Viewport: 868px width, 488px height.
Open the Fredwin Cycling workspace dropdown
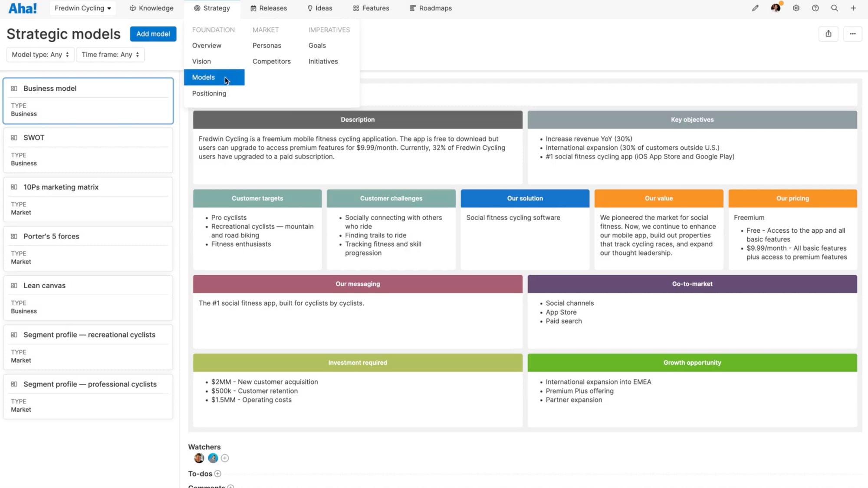pyautogui.click(x=82, y=8)
